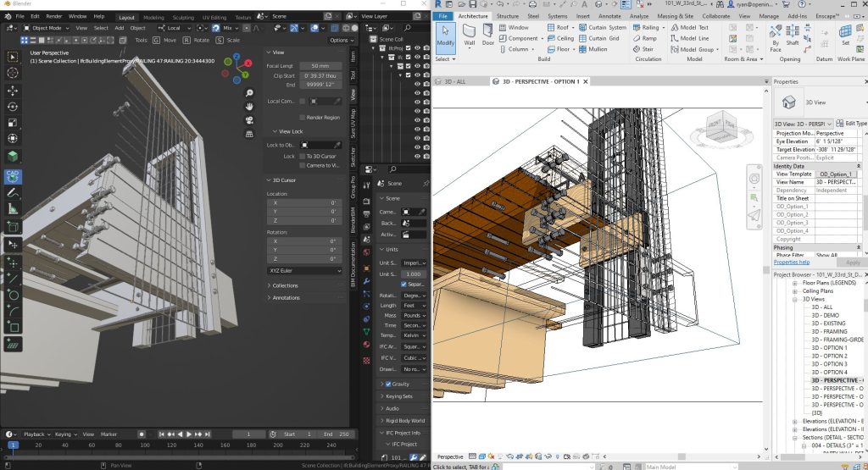Screen dimensions: 868x470
Task: Switch perspective/orthographic grid icon in viewport
Action: coord(249,134)
